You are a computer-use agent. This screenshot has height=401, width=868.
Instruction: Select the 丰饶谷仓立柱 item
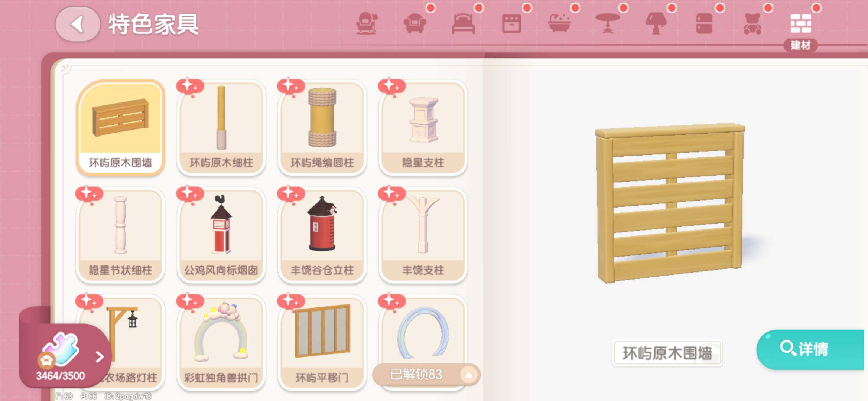pyautogui.click(x=322, y=235)
